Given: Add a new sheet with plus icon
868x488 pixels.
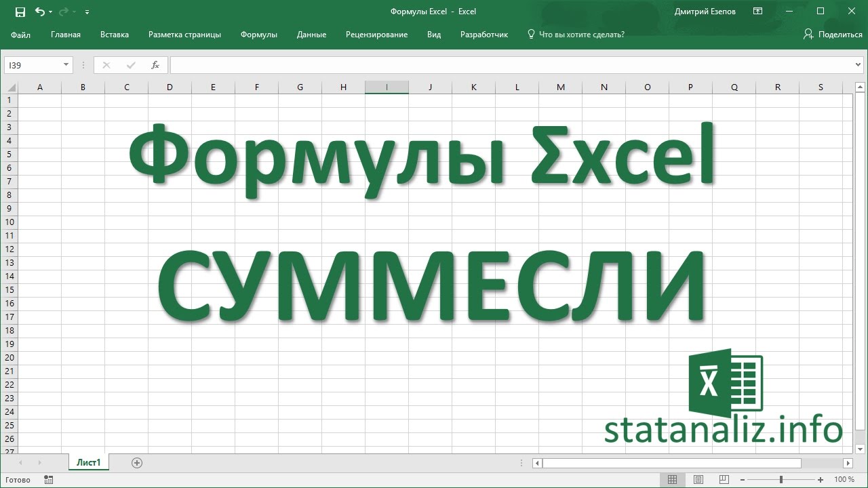Looking at the screenshot, I should point(137,463).
